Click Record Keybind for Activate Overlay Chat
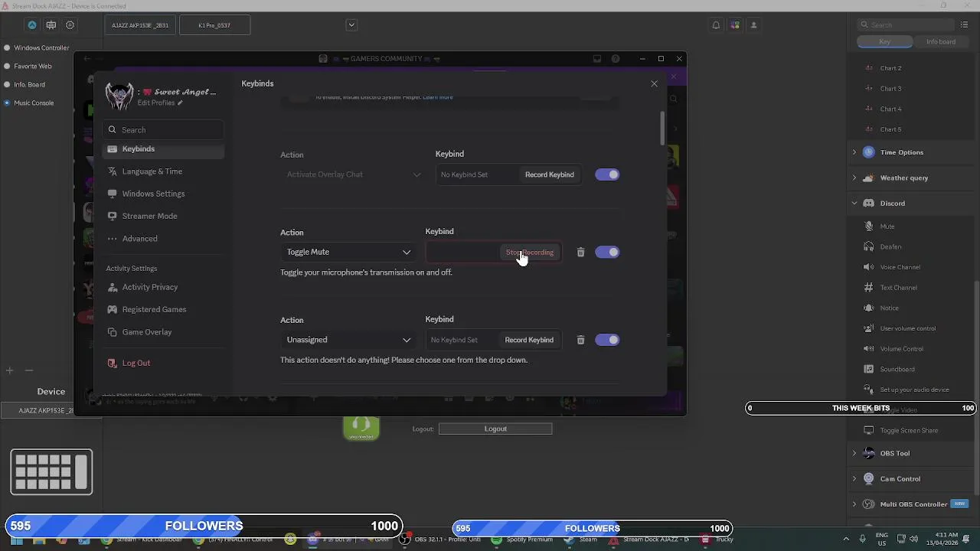 [x=549, y=174]
